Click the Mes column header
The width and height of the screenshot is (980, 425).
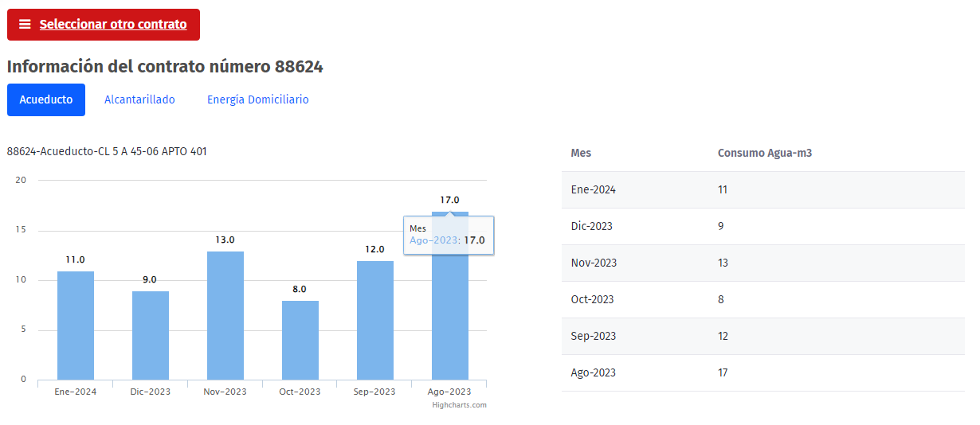(581, 153)
